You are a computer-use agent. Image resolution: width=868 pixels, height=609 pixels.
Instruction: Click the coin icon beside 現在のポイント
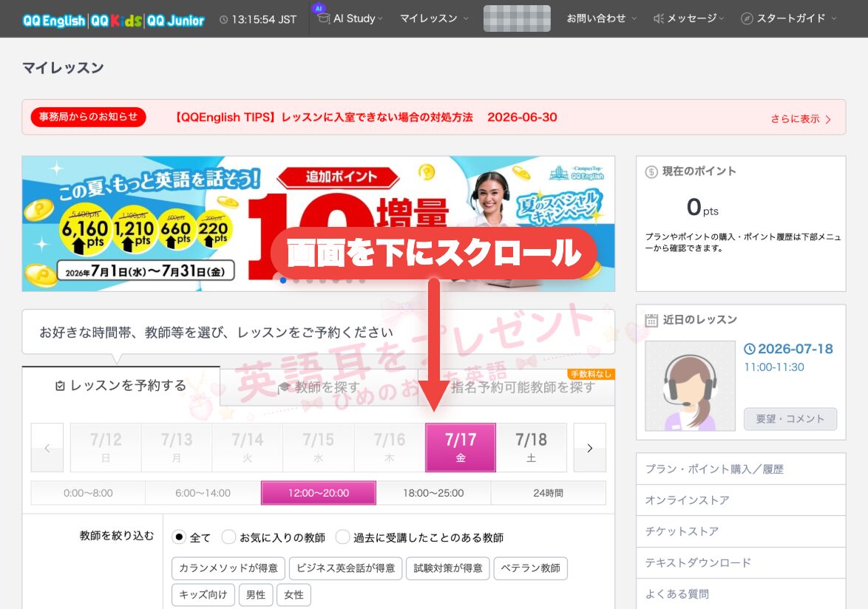tap(651, 171)
